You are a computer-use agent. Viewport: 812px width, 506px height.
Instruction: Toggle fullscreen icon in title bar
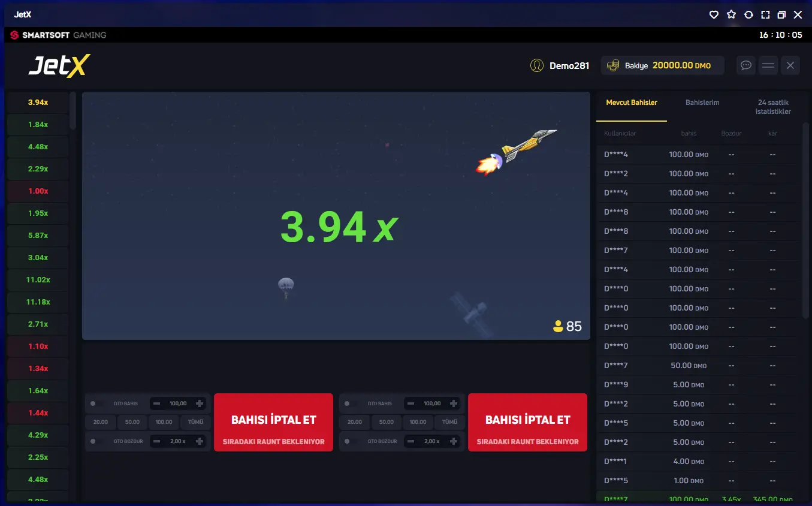pos(765,14)
